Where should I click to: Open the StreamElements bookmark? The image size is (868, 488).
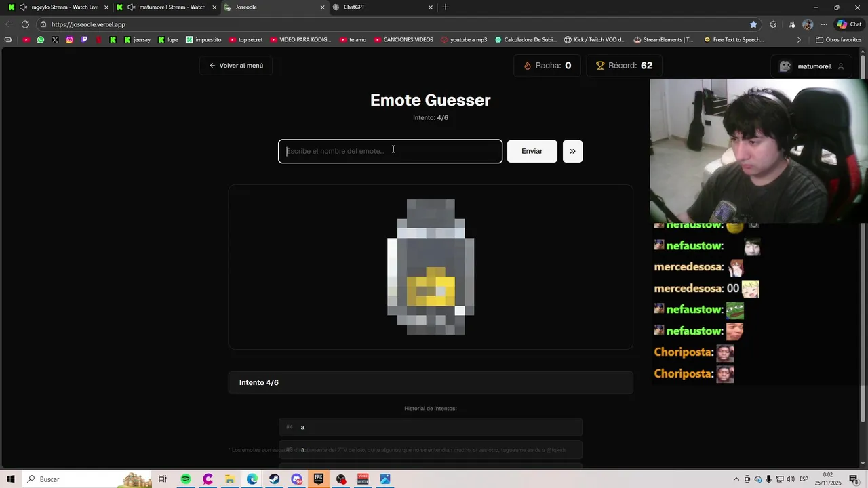coord(663,39)
